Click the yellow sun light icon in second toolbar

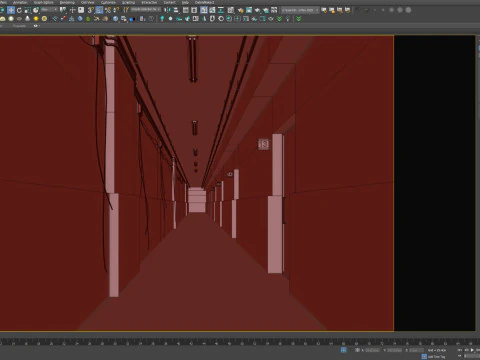tap(36, 19)
